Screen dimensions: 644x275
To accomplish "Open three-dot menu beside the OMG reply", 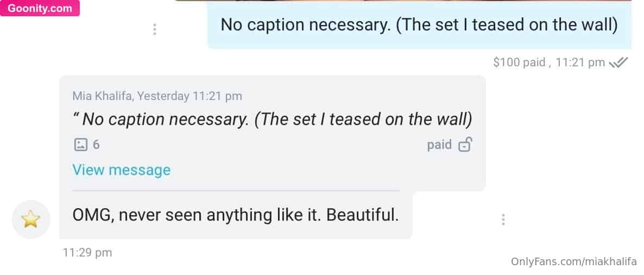I will [503, 220].
